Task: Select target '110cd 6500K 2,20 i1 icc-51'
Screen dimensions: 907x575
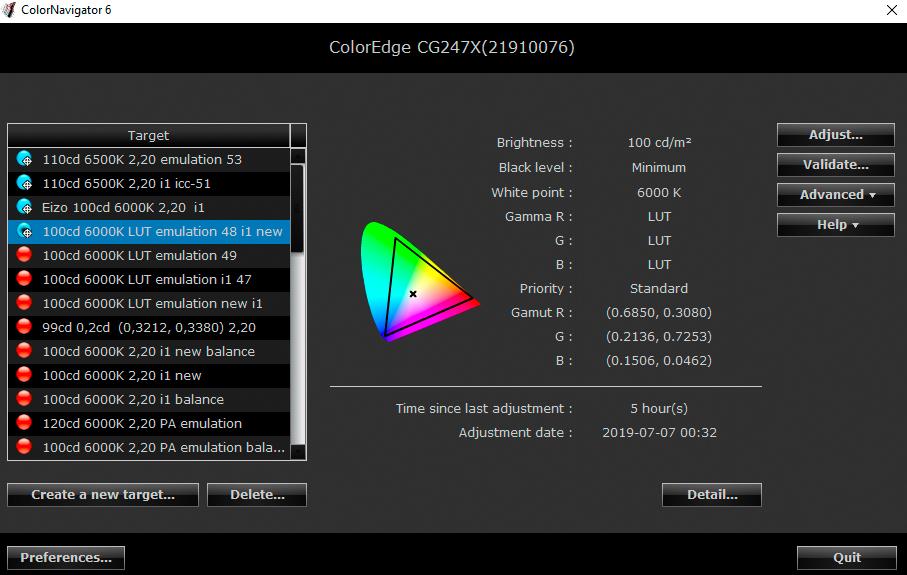Action: click(149, 184)
